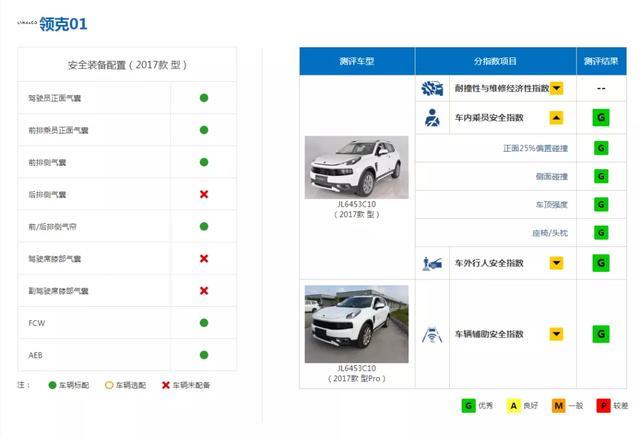Click the 驾驶员正面气囊 row label
640x437 pixels.
point(55,98)
